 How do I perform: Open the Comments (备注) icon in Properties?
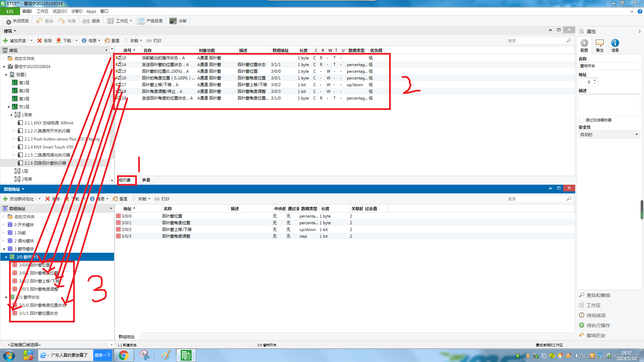click(x=600, y=43)
